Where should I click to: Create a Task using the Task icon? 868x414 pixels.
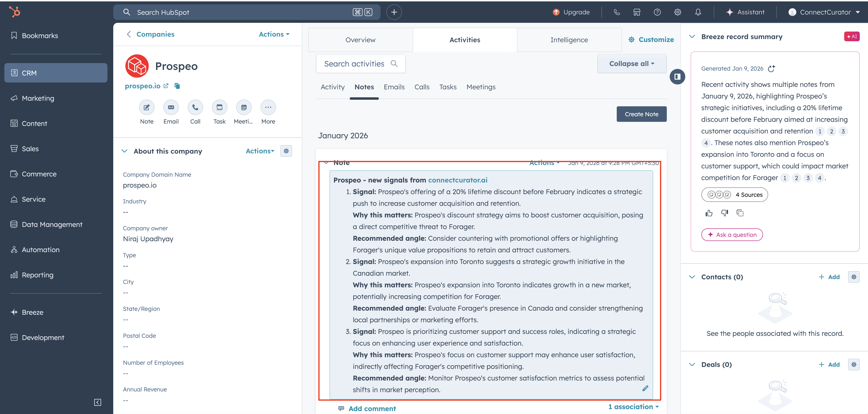point(219,107)
